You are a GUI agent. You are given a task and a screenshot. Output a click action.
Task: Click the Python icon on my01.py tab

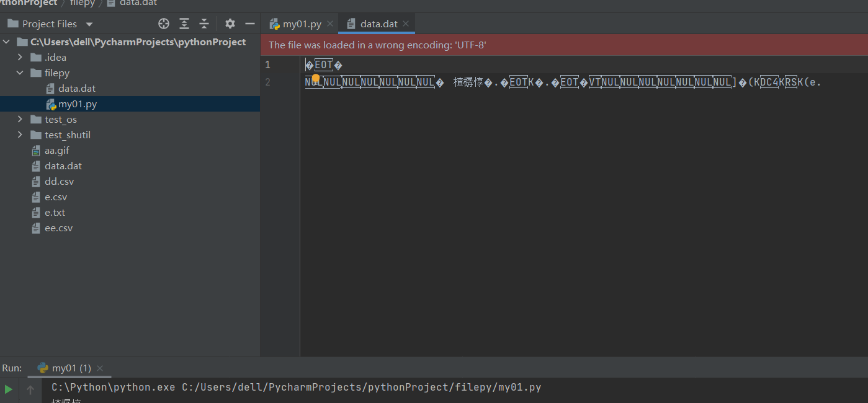pos(274,24)
